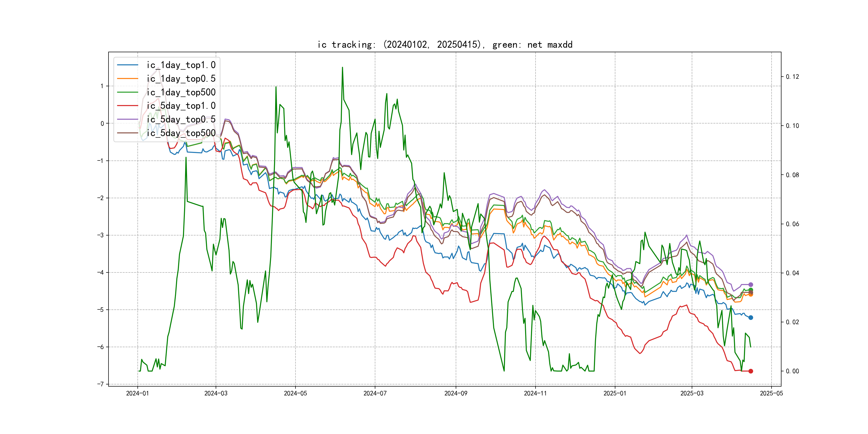The image size is (868, 434).
Task: Click the left axis label 1
Action: tap(102, 86)
